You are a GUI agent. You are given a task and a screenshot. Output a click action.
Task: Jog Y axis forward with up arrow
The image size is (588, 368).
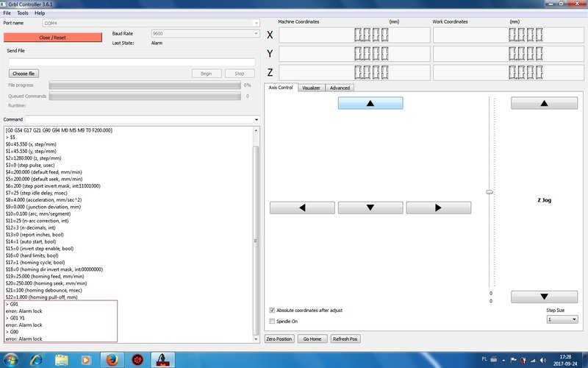370,103
